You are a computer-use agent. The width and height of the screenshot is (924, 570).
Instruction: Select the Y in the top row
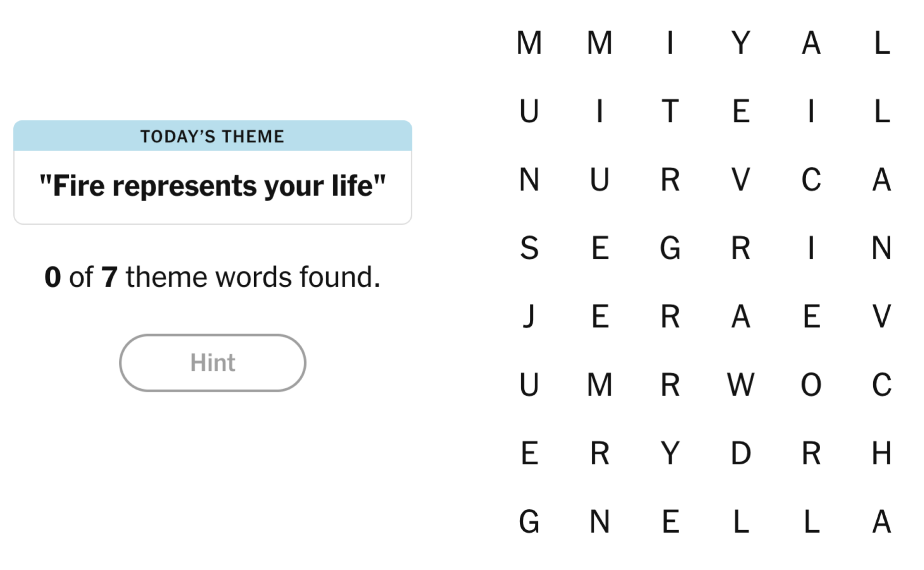(741, 43)
